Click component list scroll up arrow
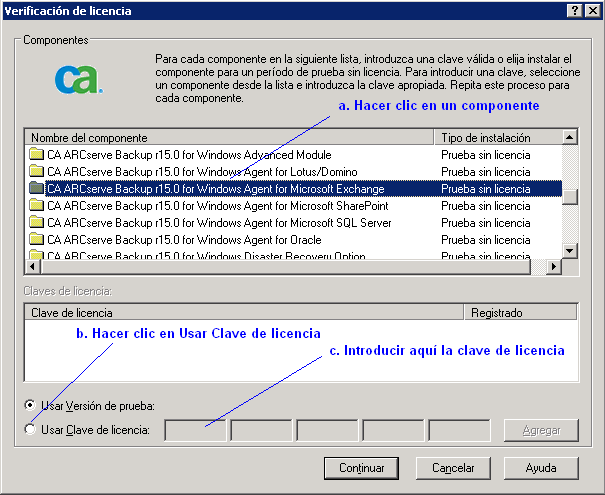The height and width of the screenshot is (495, 605). pyautogui.click(x=570, y=137)
